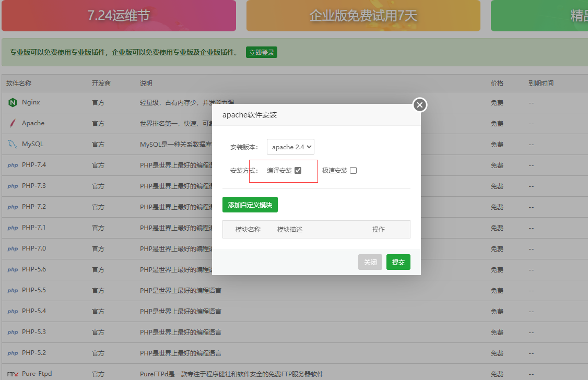
Task: Select the PHP-7.3 software name
Action: (34, 186)
